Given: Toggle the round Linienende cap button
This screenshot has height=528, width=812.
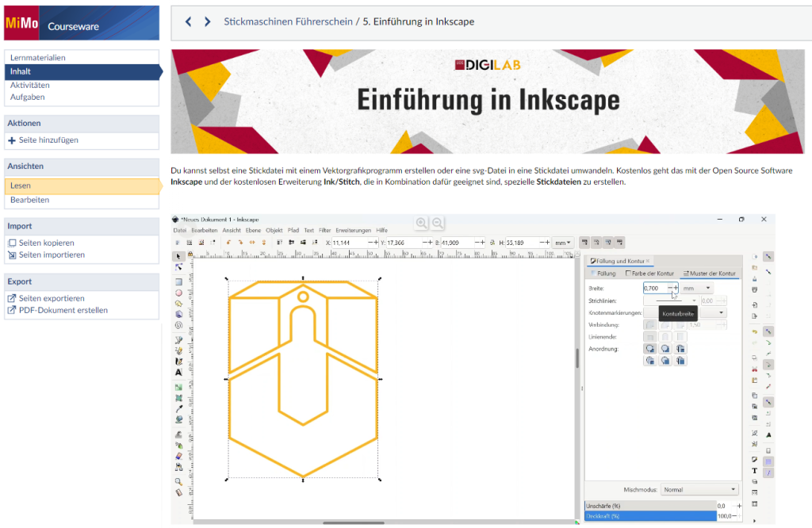Looking at the screenshot, I should 665,336.
